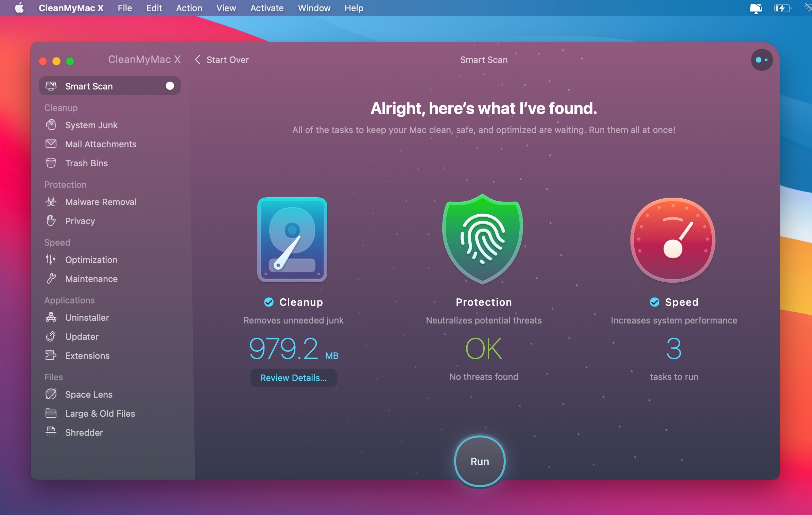Click the Run button
Screen dimensions: 812x515
click(x=479, y=461)
